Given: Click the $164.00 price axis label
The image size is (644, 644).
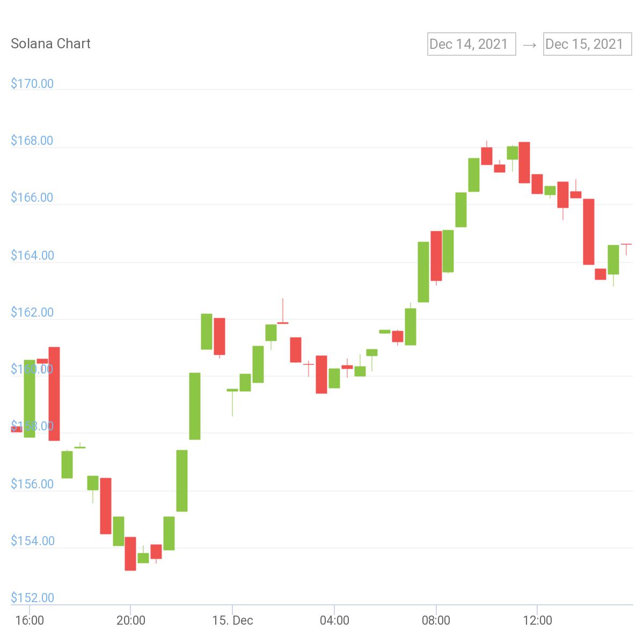Looking at the screenshot, I should coord(32,255).
